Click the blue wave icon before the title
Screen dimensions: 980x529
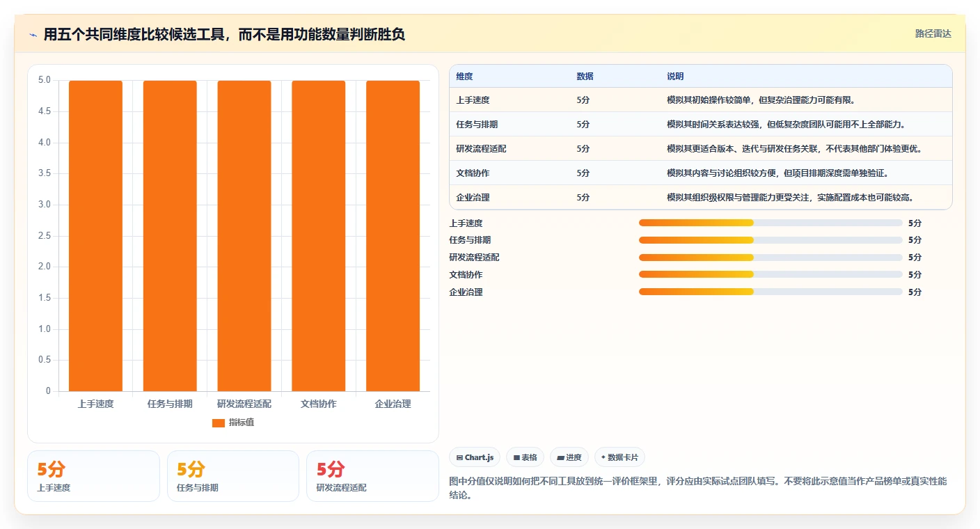click(33, 35)
